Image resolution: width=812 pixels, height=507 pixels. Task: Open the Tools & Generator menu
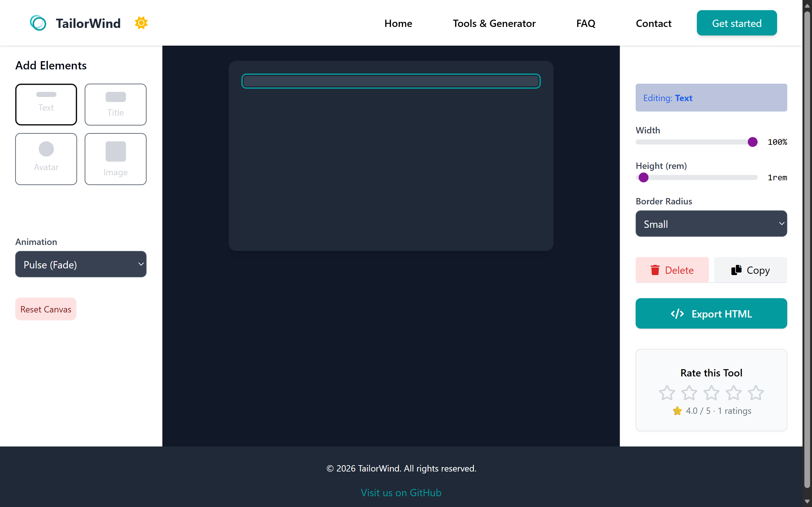[x=494, y=23]
